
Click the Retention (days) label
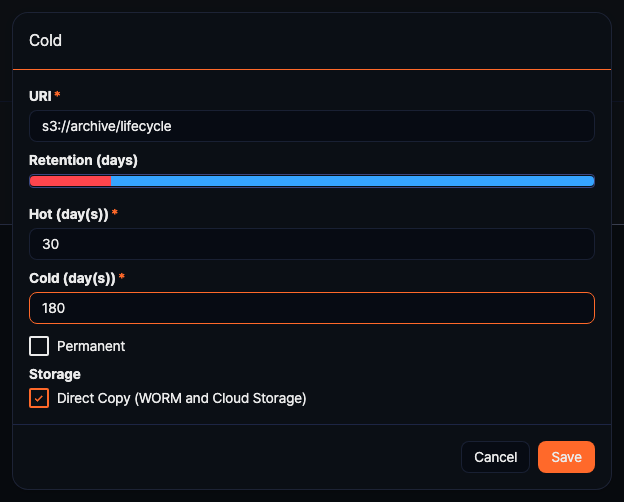83,160
